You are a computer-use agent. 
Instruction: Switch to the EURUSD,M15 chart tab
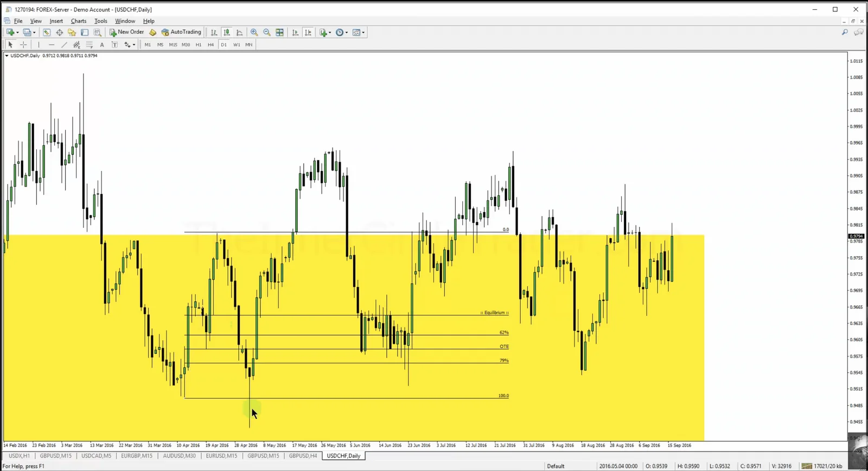tap(221, 456)
